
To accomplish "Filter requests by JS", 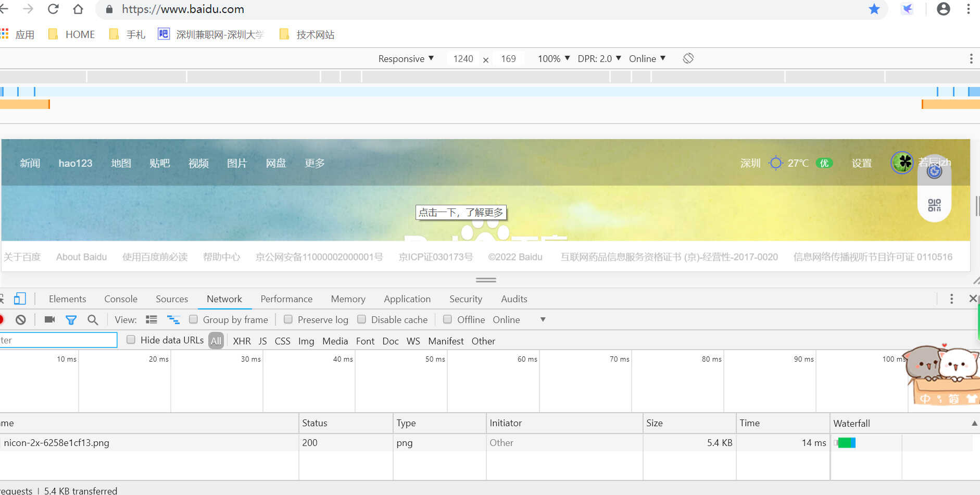I will (262, 341).
